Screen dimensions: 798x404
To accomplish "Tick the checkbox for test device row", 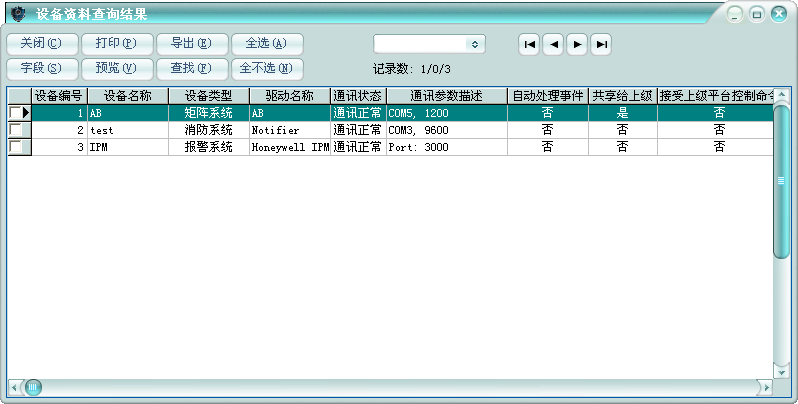I will [x=15, y=130].
